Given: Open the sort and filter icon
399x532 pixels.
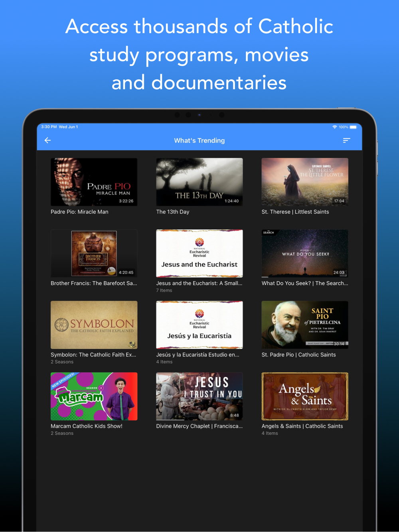Looking at the screenshot, I should tap(346, 140).
